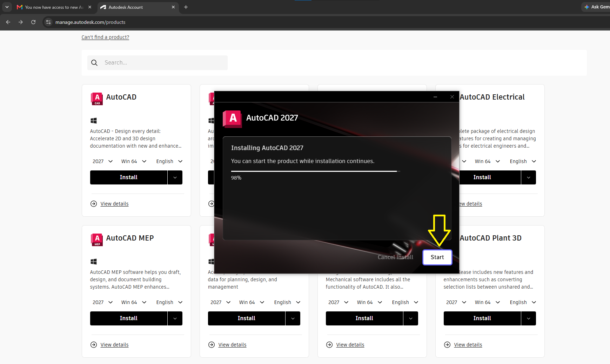Viewport: 610px width, 364px height.
Task: Install AutoCAD Electrical
Action: coord(490,177)
